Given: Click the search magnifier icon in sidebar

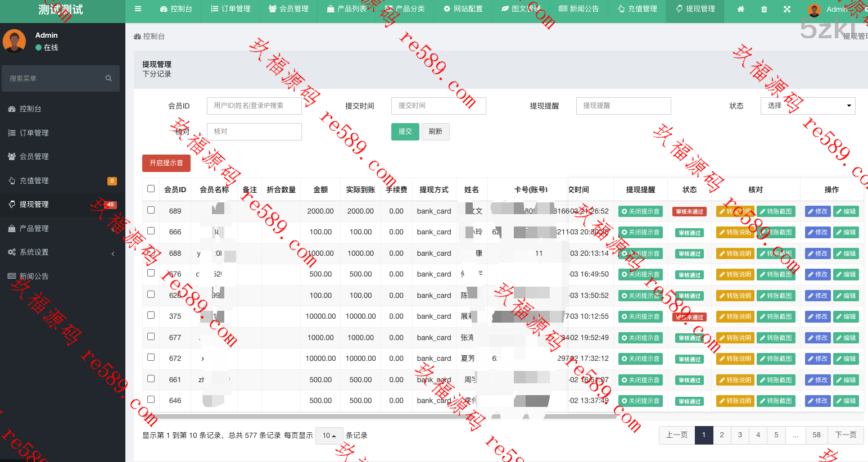Looking at the screenshot, I should [x=108, y=79].
